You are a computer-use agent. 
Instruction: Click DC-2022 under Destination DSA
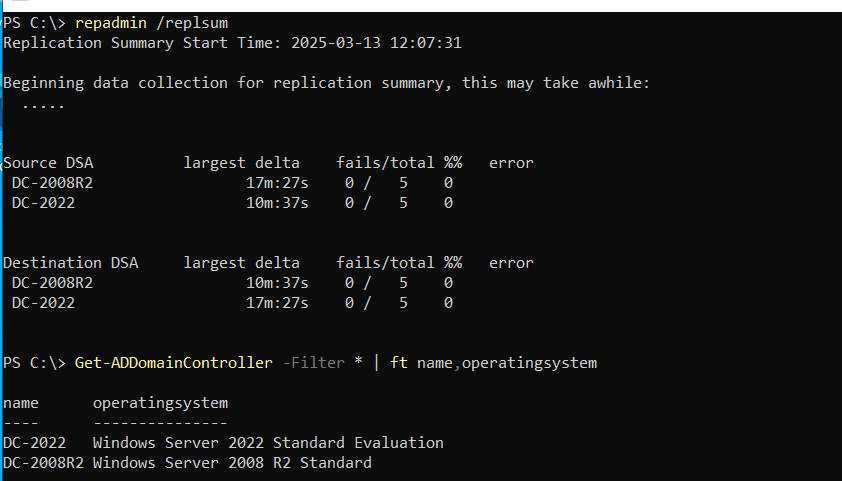[43, 303]
